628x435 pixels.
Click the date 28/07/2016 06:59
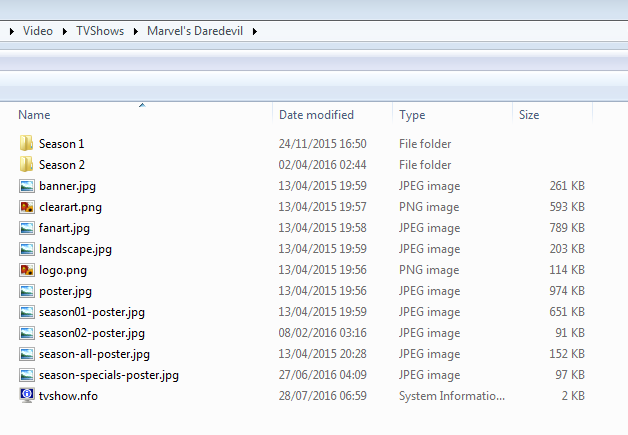pyautogui.click(x=322, y=396)
